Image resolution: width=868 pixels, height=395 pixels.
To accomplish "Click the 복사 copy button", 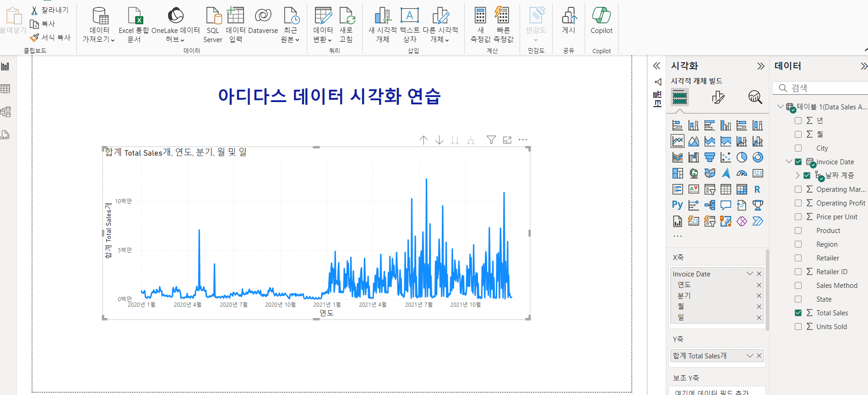I will 42,24.
